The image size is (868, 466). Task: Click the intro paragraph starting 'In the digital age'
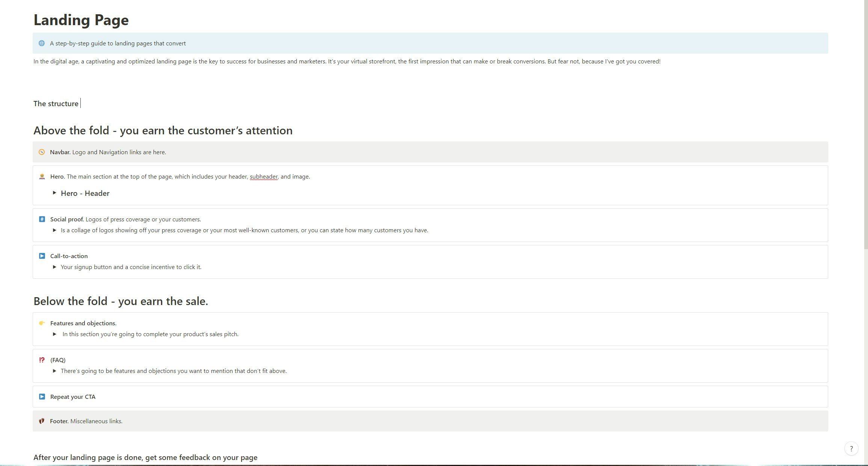click(347, 61)
